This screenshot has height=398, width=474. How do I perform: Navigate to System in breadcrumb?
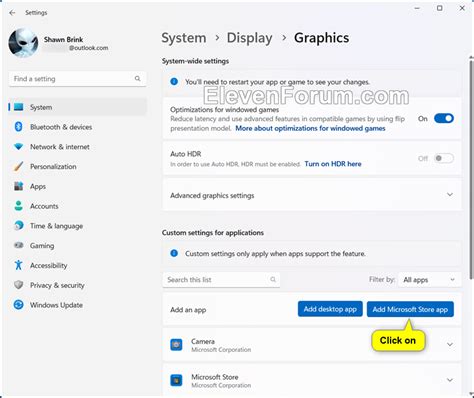pyautogui.click(x=184, y=38)
